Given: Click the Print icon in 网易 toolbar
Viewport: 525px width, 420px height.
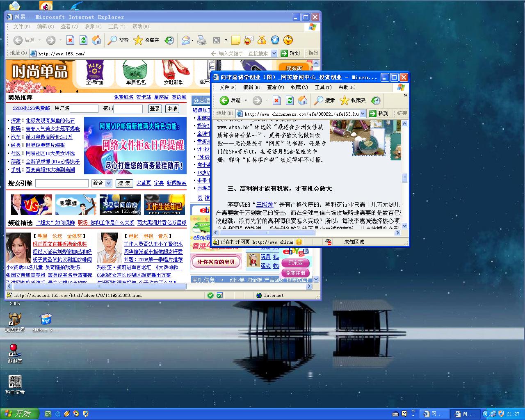Looking at the screenshot, I should point(201,40).
